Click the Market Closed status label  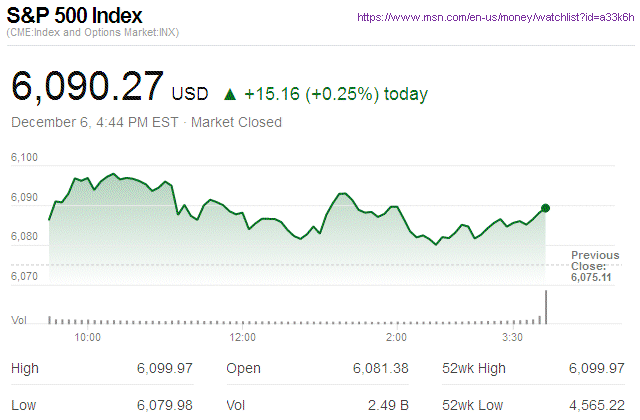point(236,123)
